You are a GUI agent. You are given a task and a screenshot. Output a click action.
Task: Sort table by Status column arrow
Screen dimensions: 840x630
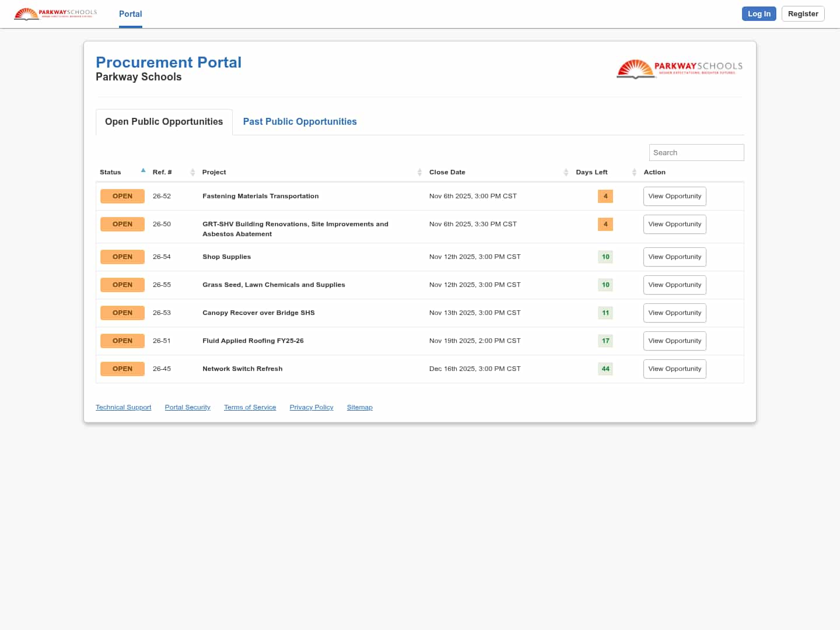click(143, 171)
